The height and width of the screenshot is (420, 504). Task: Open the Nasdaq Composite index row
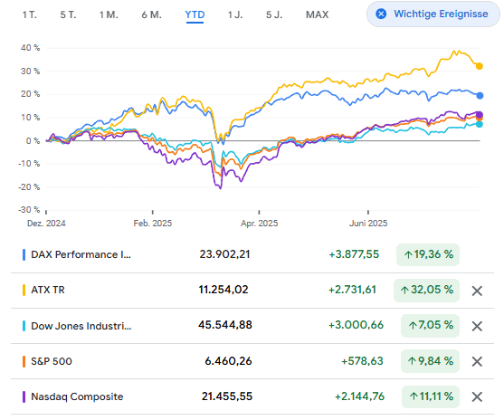coord(252,396)
